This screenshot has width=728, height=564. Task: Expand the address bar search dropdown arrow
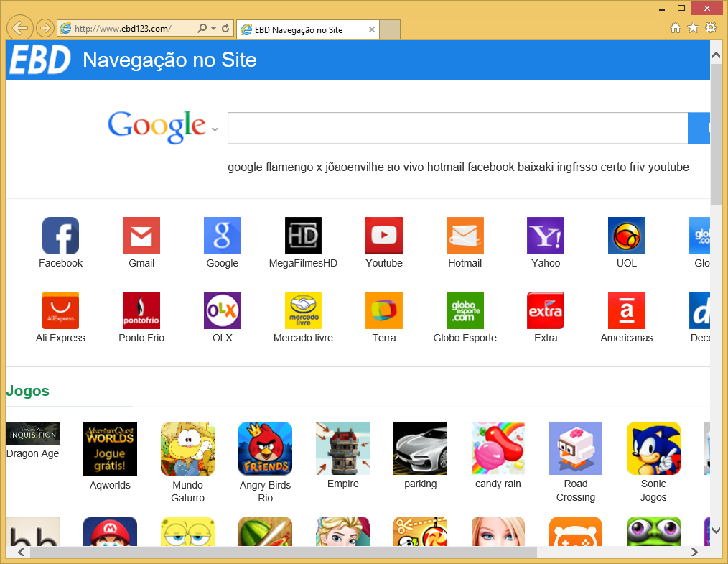213,29
